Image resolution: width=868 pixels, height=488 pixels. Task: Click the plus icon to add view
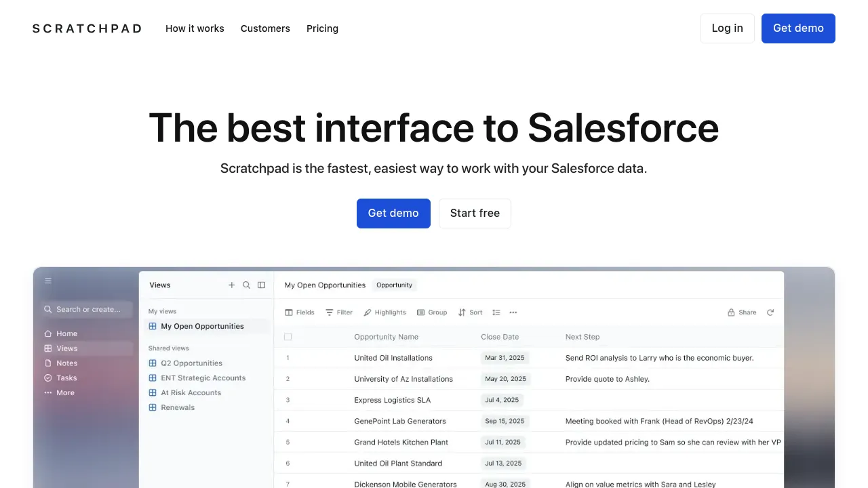(x=232, y=285)
